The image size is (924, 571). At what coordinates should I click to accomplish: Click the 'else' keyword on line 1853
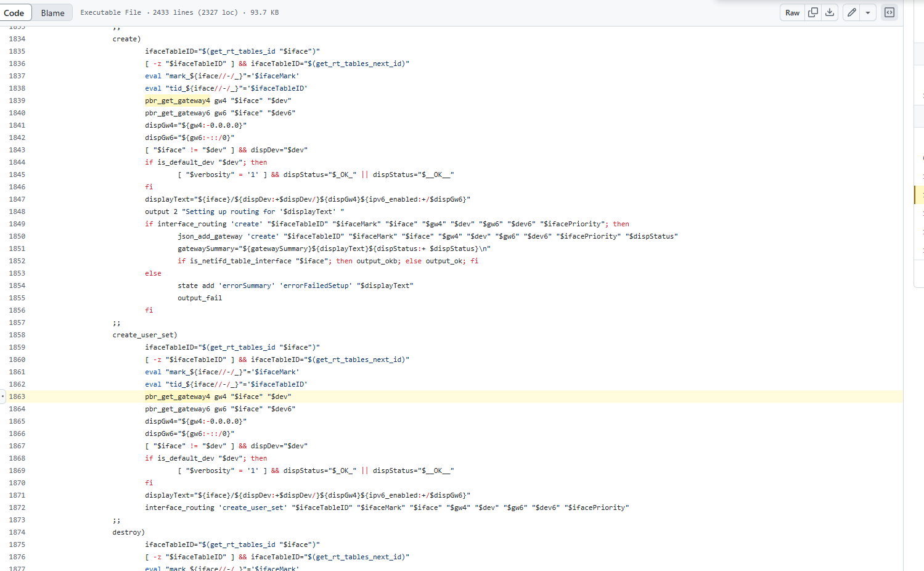coord(153,273)
